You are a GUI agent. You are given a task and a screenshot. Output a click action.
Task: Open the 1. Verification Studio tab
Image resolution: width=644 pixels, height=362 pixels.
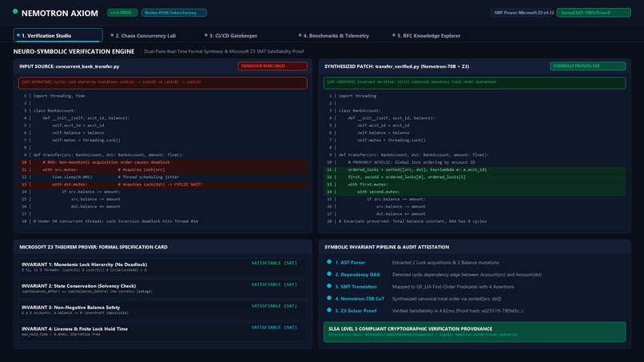pyautogui.click(x=58, y=35)
